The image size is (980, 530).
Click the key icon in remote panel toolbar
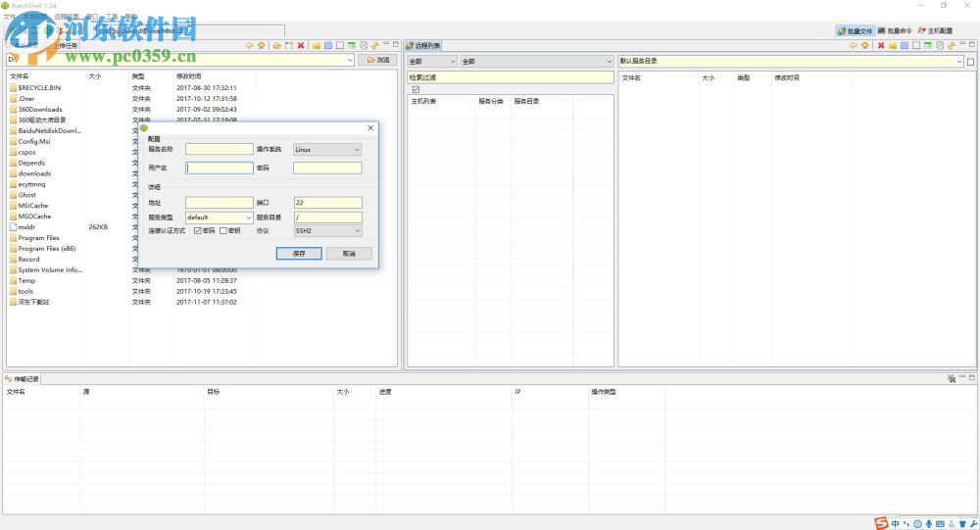(952, 46)
